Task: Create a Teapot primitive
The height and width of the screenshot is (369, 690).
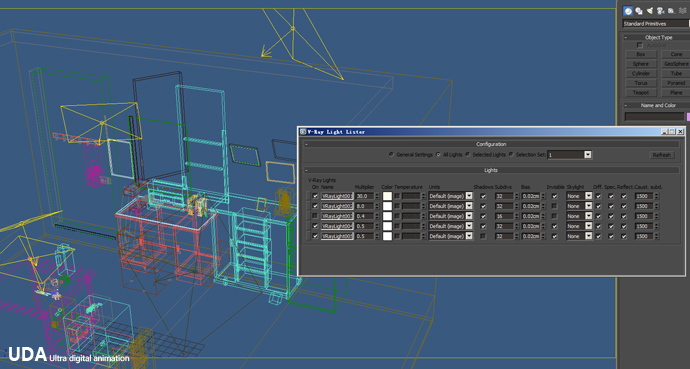Action: click(x=641, y=92)
